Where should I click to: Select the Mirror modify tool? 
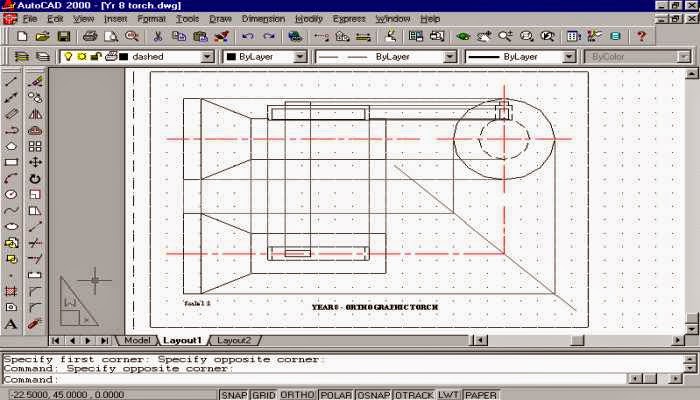point(35,114)
